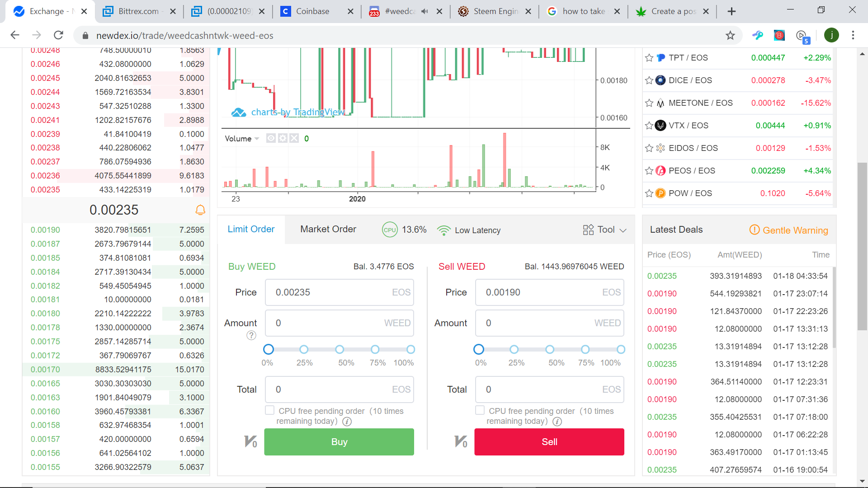Switch to Limit Order tab
The width and height of the screenshot is (868, 488).
point(251,230)
